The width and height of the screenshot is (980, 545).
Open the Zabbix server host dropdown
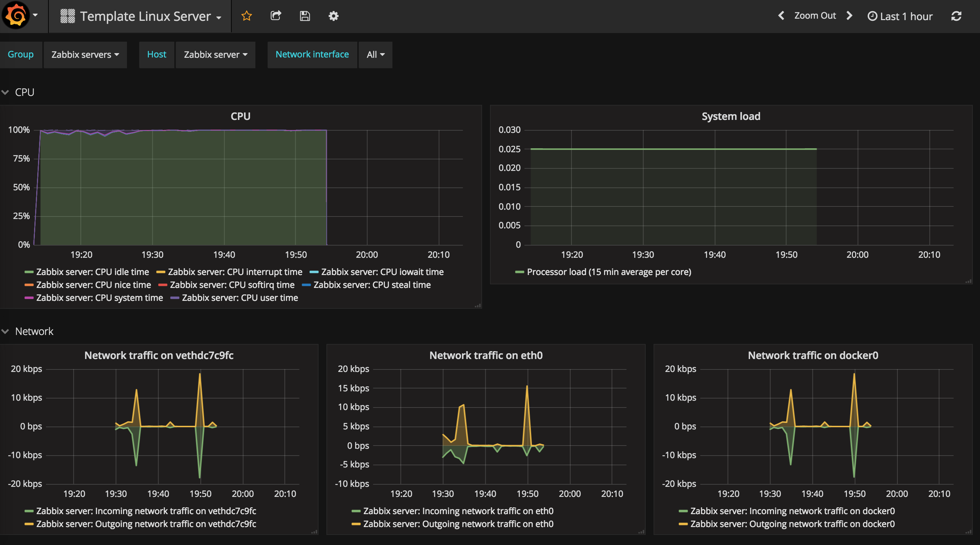pyautogui.click(x=215, y=55)
